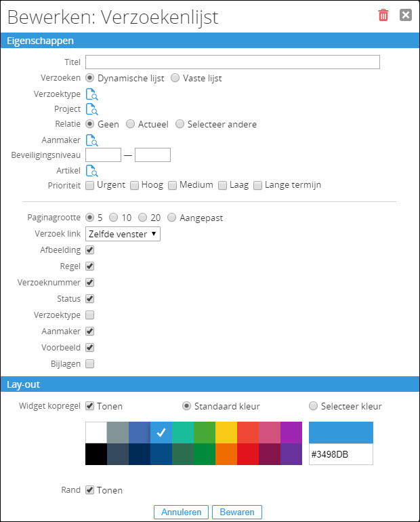Open the Aanmaker lookup search icon
Viewport: 420px width, 522px height.
point(91,140)
